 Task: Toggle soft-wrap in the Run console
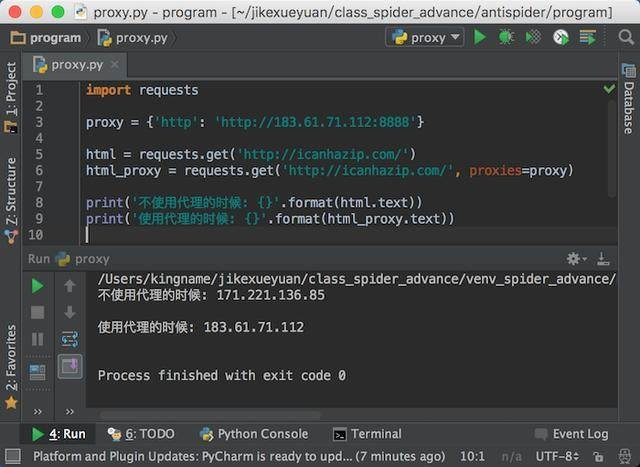(x=69, y=339)
